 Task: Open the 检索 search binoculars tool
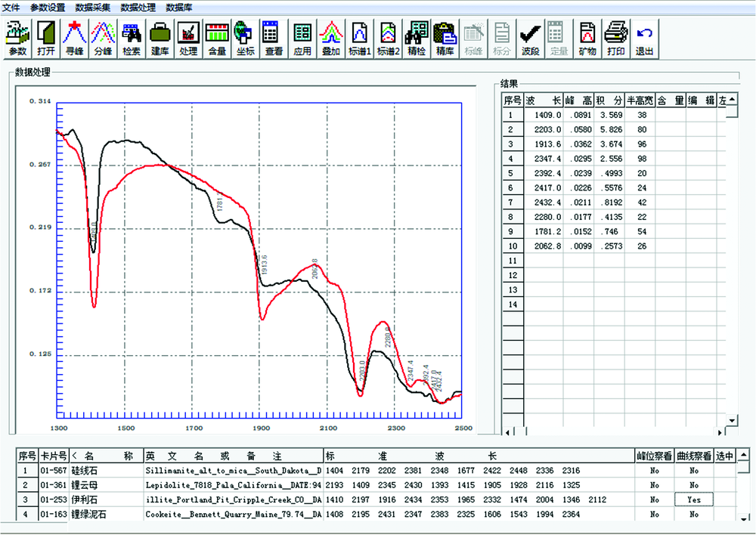pos(132,38)
